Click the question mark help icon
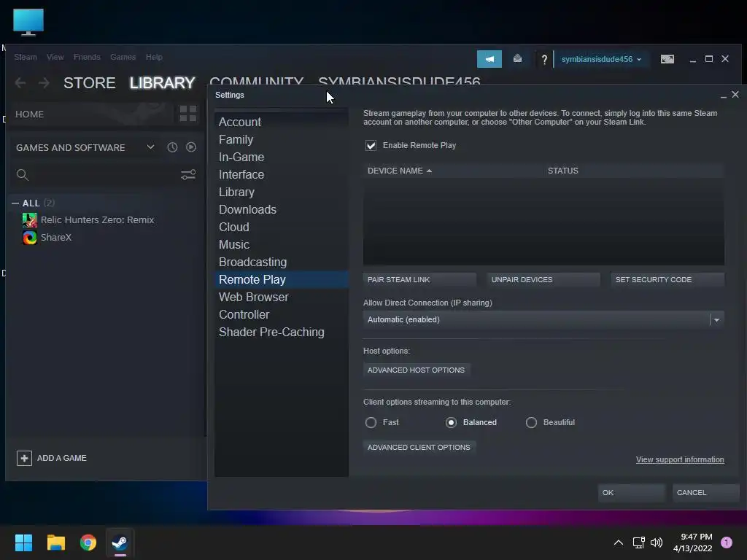747x560 pixels. tap(544, 60)
